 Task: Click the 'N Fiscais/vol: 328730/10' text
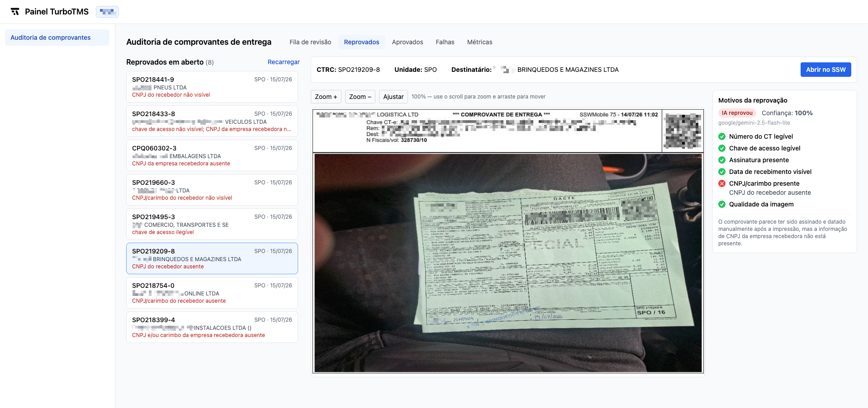pyautogui.click(x=397, y=140)
